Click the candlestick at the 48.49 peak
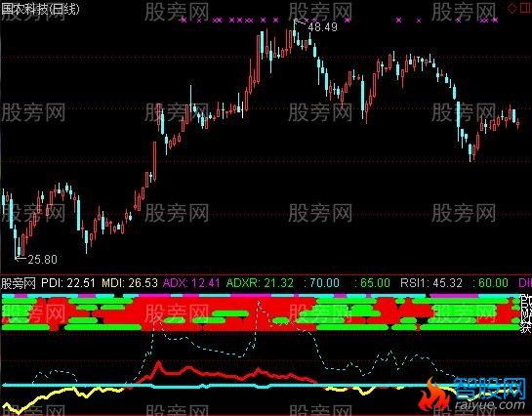The width and height of the screenshot is (532, 416). (x=294, y=32)
